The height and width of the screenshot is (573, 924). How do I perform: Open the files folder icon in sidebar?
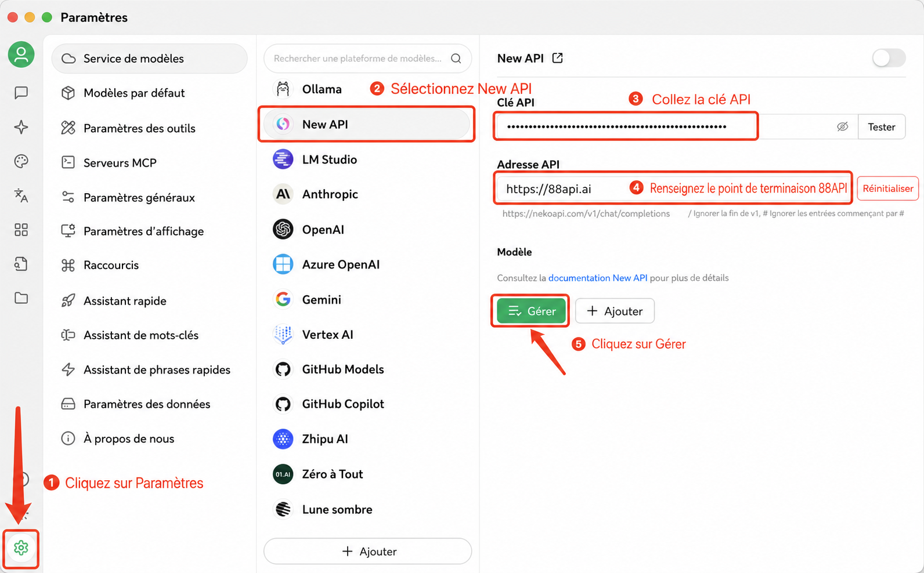point(21,298)
